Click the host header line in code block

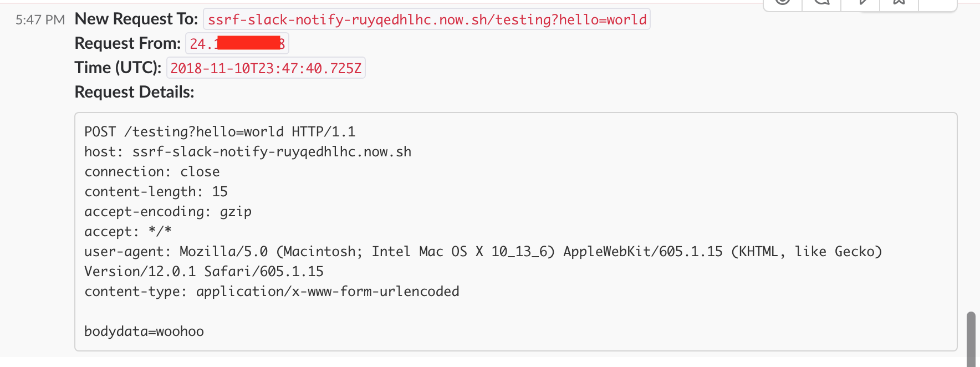[x=248, y=152]
